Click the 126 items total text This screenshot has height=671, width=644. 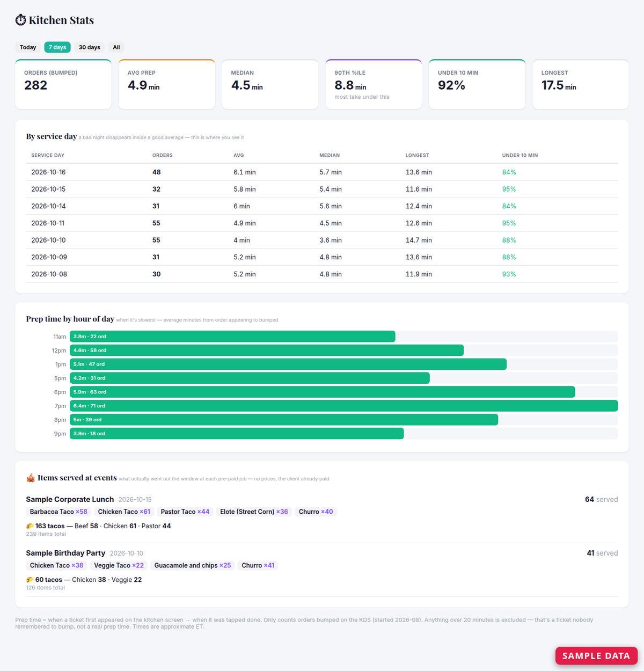[x=46, y=588]
